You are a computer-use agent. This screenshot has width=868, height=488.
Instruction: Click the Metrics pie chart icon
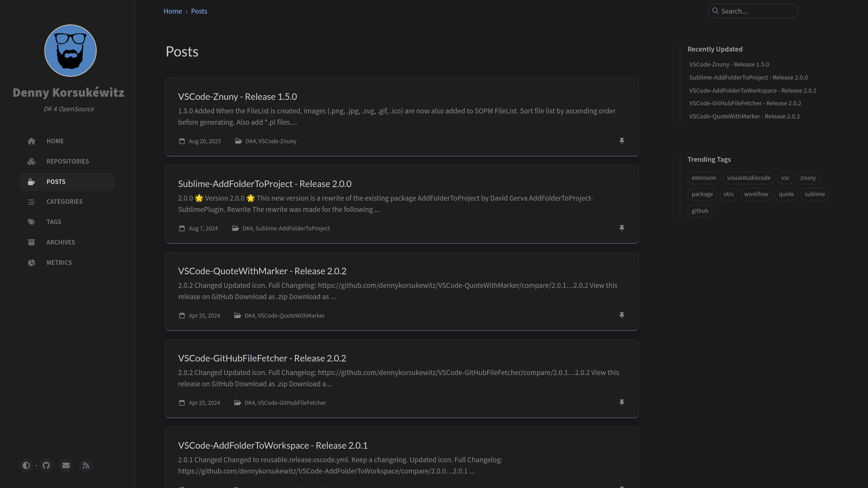coord(31,262)
